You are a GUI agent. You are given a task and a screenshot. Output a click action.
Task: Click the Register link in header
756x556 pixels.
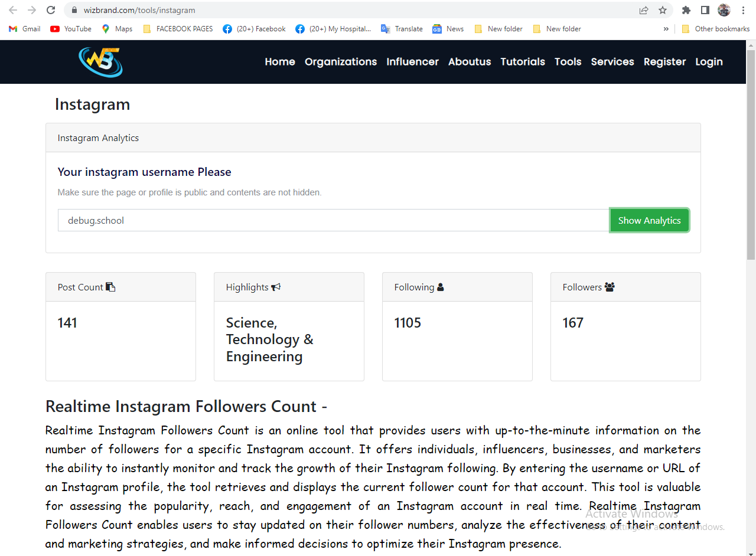[664, 62]
